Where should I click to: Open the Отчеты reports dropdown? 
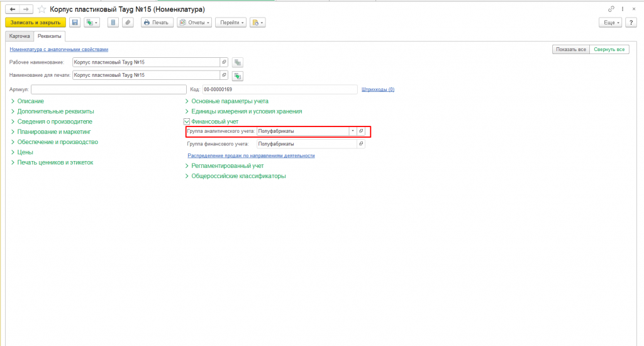pos(194,23)
